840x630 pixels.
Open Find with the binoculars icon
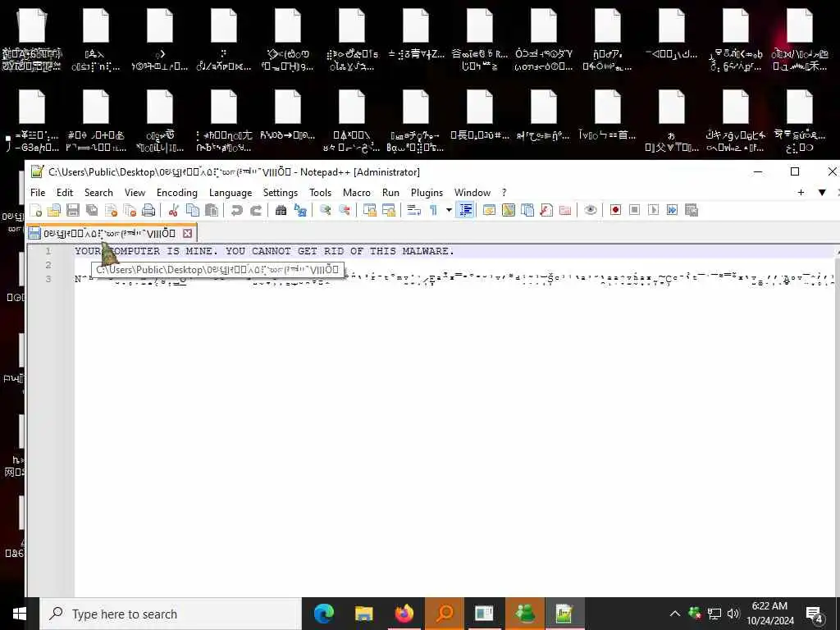click(281, 210)
